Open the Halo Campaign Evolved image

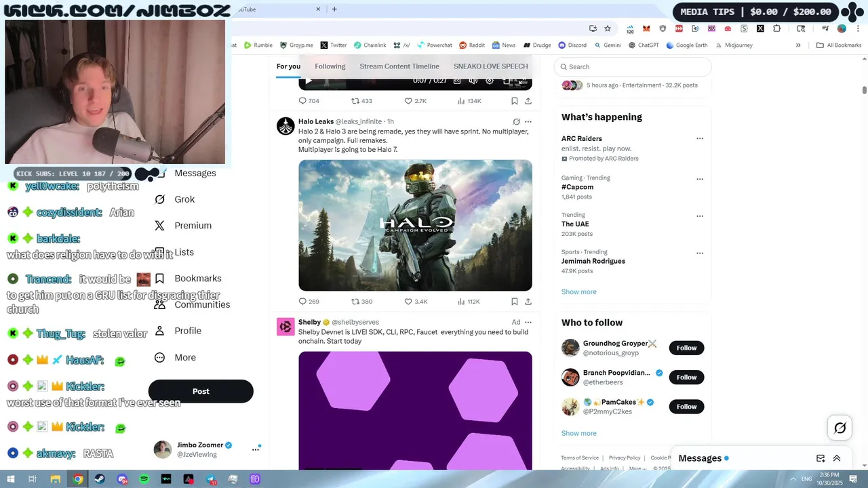point(415,225)
